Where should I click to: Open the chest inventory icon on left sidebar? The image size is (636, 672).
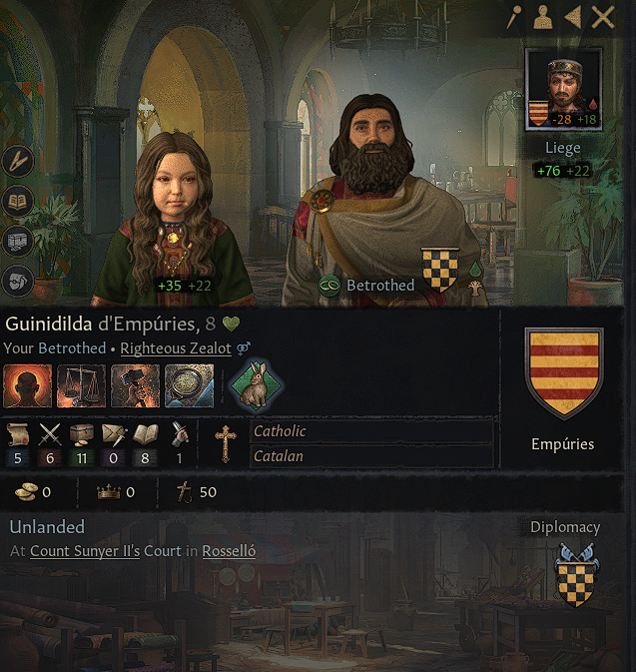pyautogui.click(x=18, y=241)
